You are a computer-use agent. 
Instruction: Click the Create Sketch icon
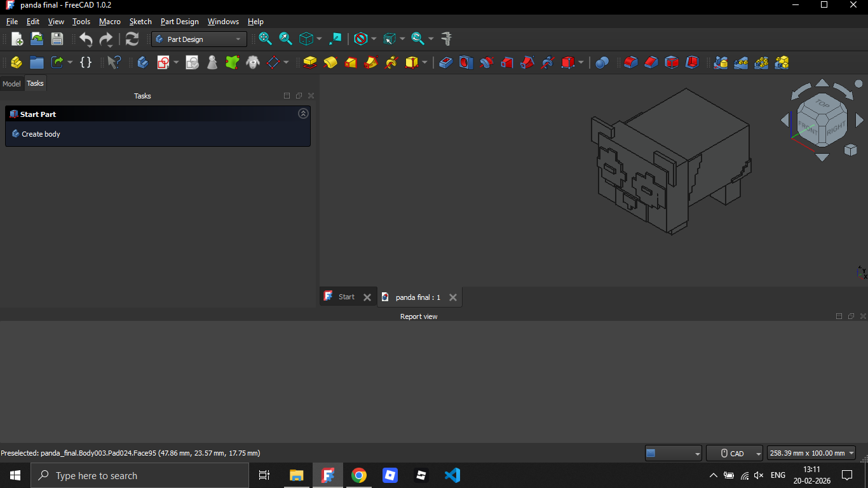(163, 62)
